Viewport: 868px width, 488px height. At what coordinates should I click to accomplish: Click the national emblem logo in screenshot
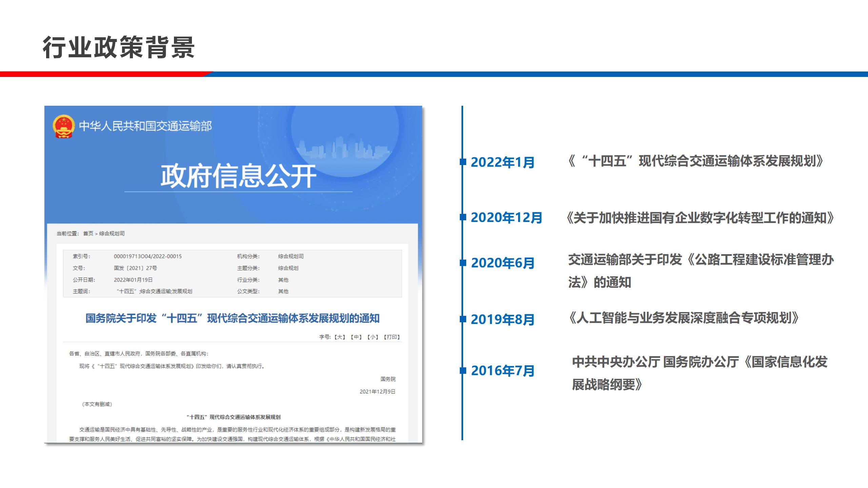(x=63, y=126)
